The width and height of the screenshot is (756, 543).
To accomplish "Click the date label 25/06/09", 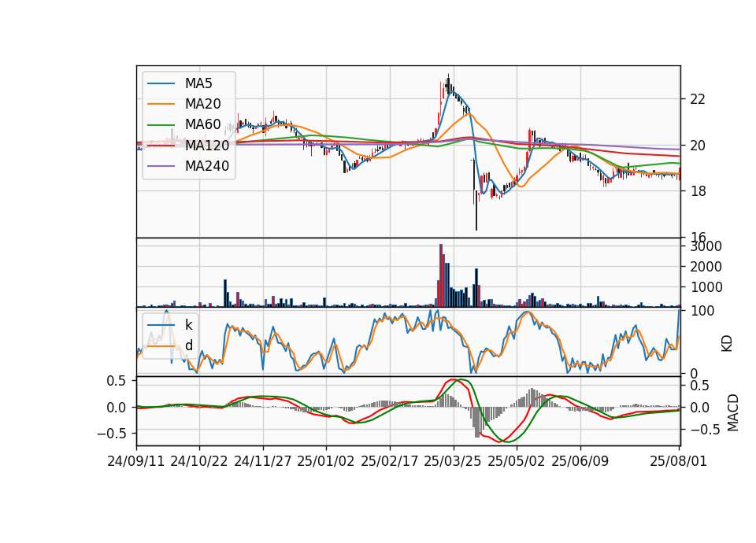I will [x=580, y=461].
